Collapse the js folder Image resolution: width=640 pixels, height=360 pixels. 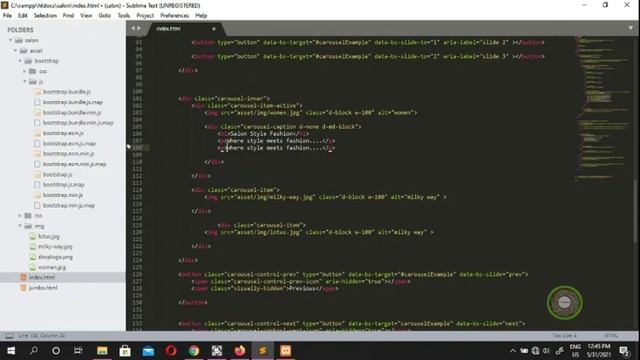point(24,82)
